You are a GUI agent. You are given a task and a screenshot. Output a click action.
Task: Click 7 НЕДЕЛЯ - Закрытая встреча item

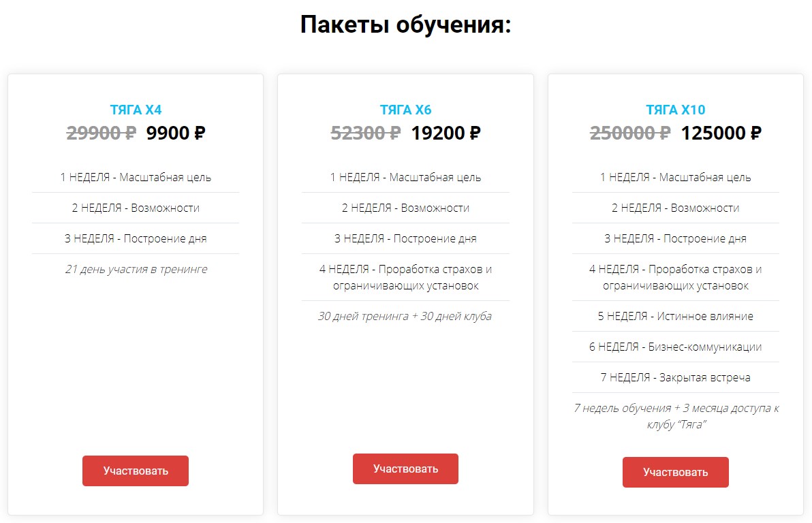675,377
